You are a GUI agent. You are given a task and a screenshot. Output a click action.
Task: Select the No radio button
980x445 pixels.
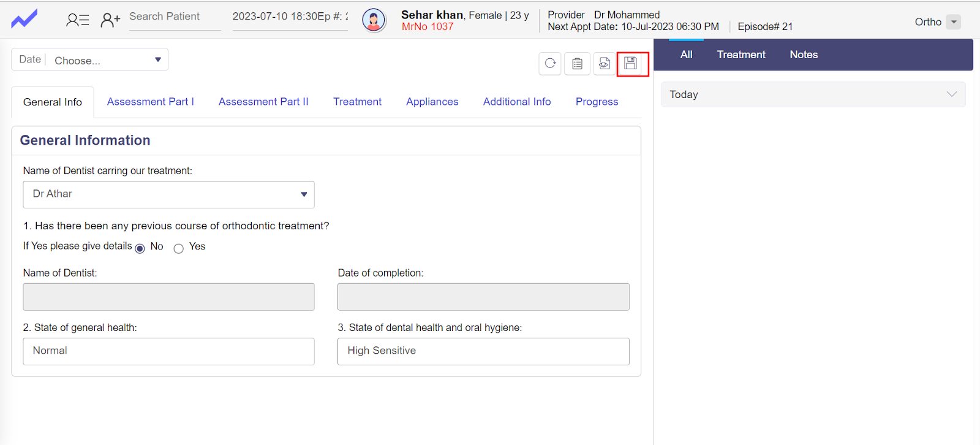(x=140, y=248)
